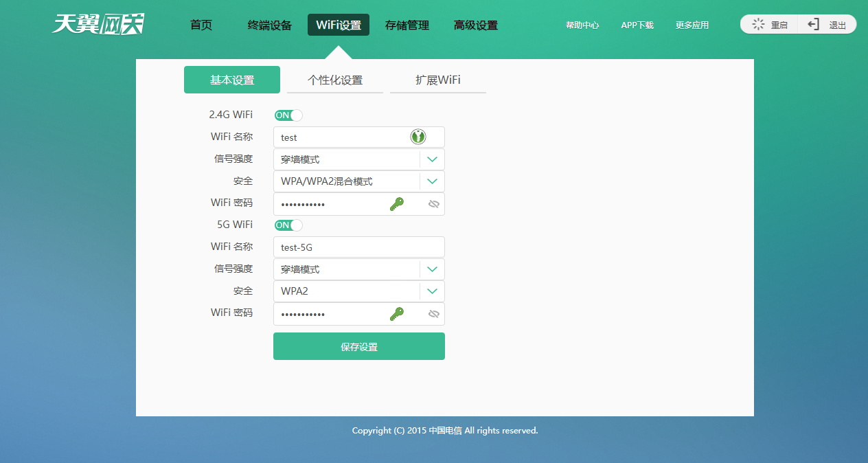Select the WiFi设置 menu item
This screenshot has width=868, height=463.
click(x=339, y=25)
